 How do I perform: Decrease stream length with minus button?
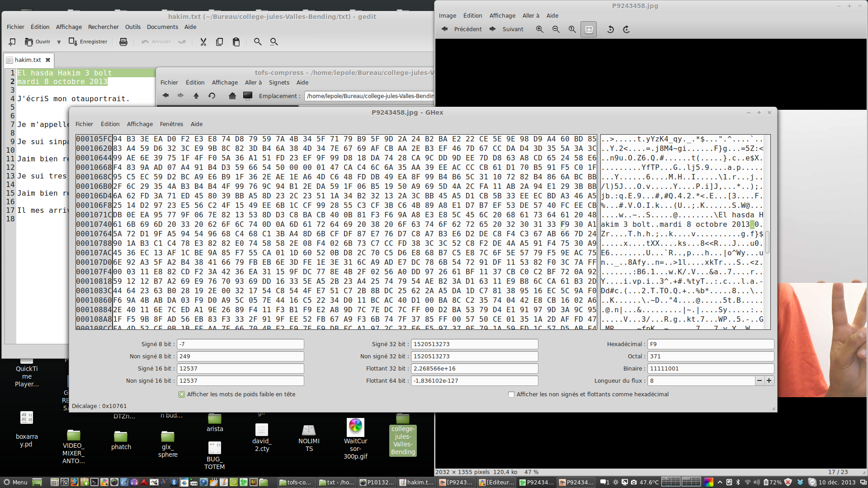759,381
